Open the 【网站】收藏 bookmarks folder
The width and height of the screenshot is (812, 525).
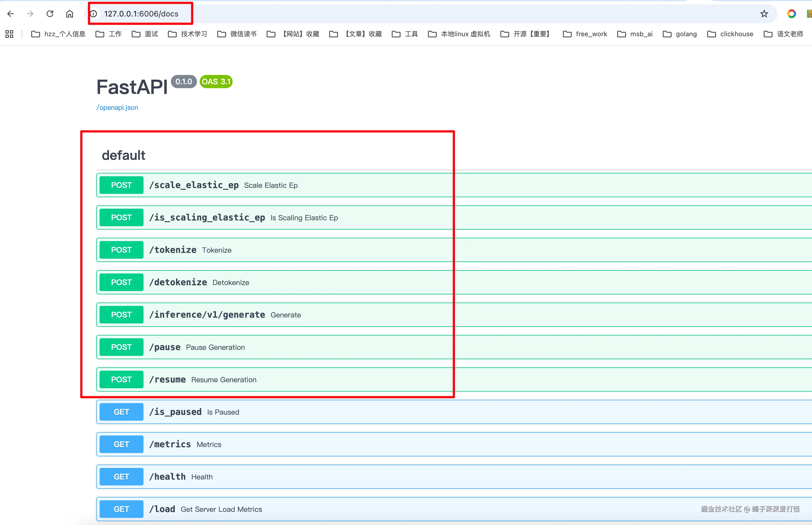tap(293, 34)
